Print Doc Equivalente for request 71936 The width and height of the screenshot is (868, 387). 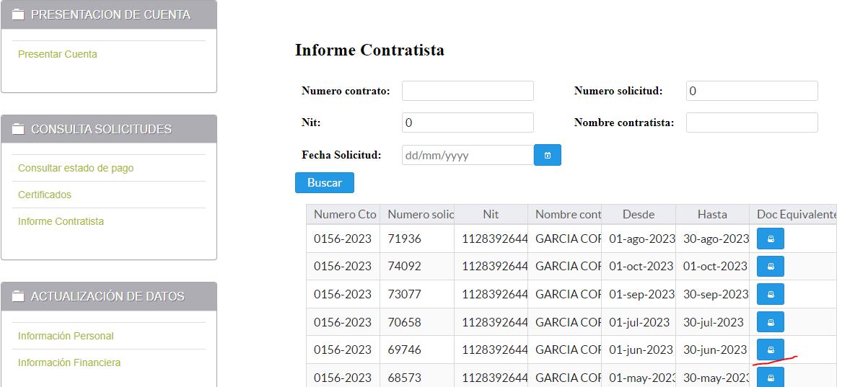pos(770,239)
